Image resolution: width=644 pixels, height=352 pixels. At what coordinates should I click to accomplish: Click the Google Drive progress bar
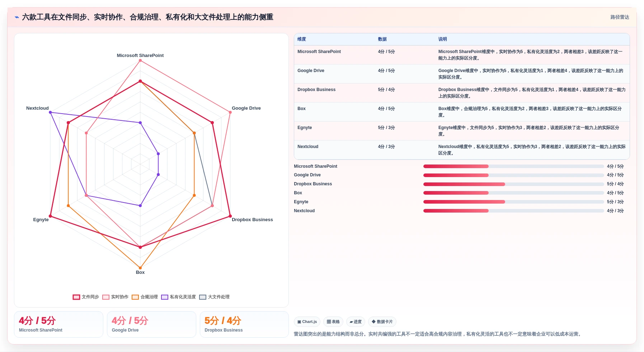[513, 175]
